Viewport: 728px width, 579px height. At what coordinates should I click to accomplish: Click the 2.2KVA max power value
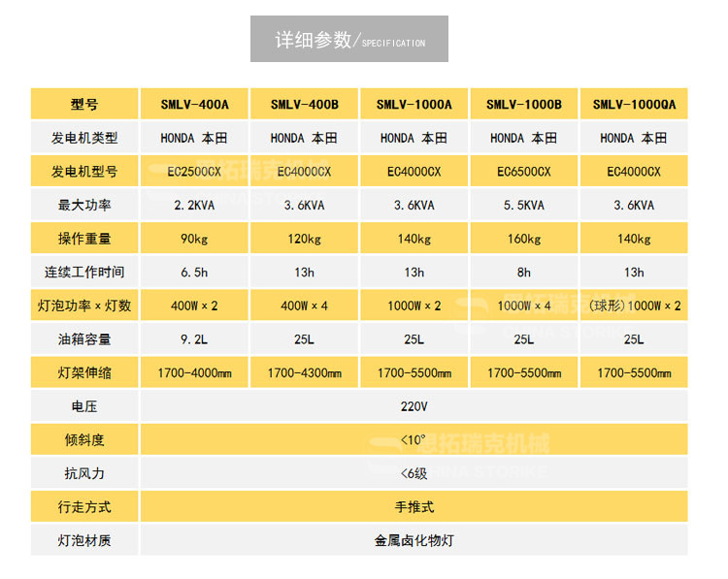pyautogui.click(x=195, y=206)
